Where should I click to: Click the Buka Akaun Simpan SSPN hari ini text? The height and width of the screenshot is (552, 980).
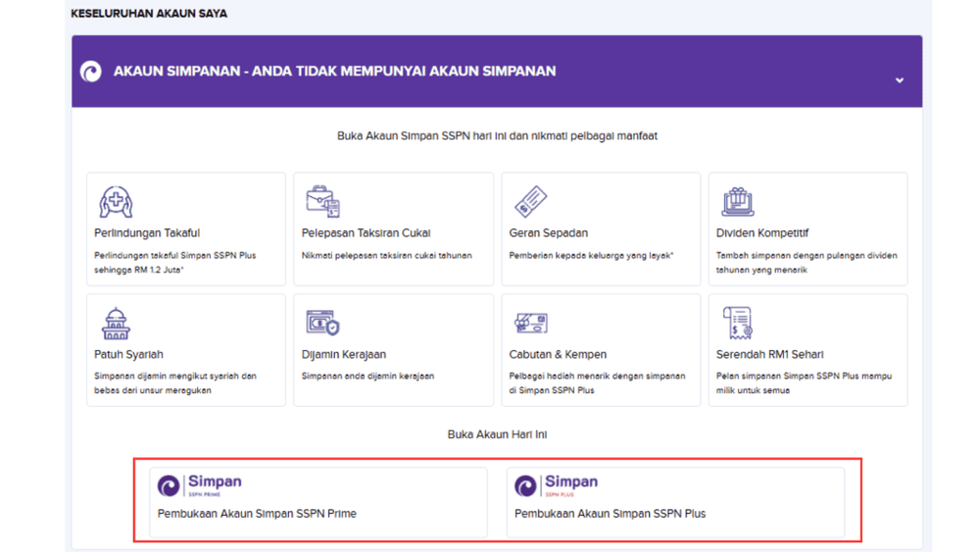[497, 136]
